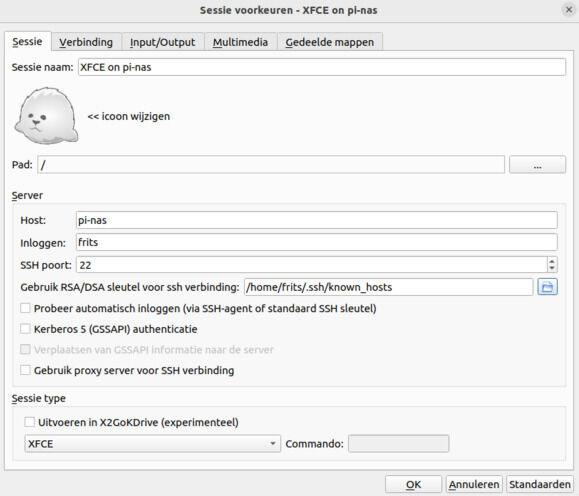Image resolution: width=579 pixels, height=496 pixels.
Task: Click the Pad browse '...' button
Action: tap(537, 164)
